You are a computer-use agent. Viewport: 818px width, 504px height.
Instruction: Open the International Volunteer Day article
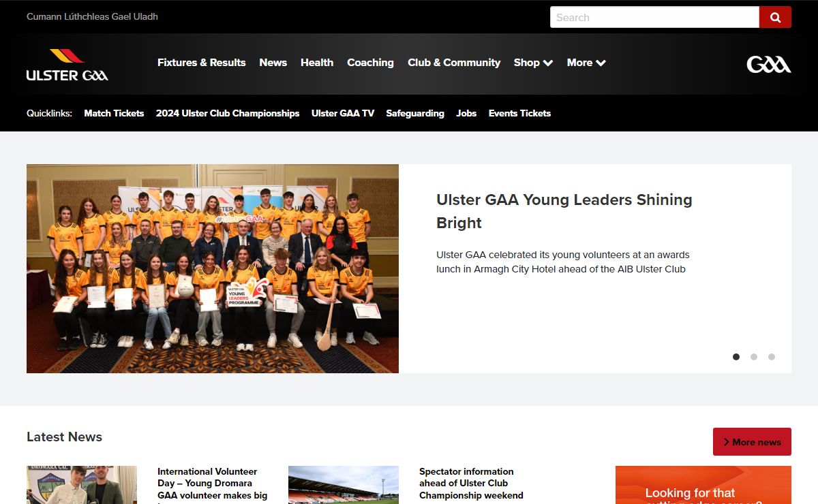213,486
